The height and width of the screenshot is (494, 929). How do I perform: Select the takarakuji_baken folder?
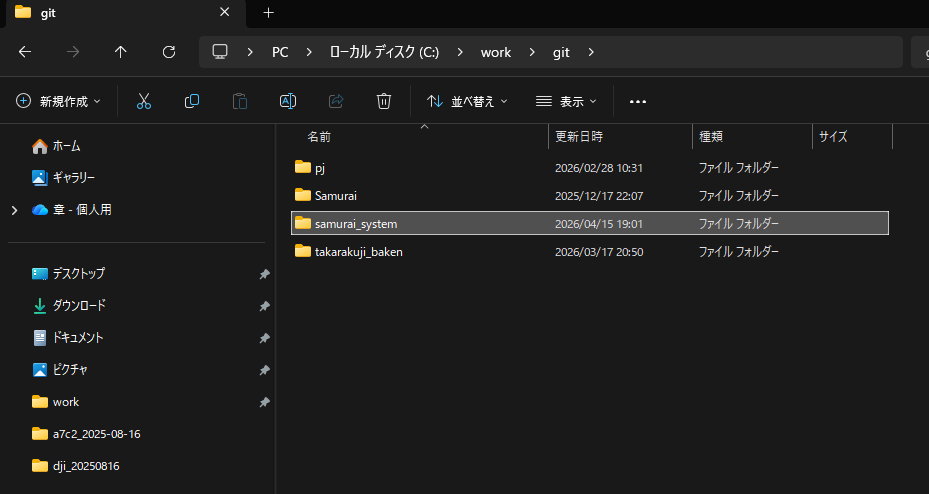[358, 252]
